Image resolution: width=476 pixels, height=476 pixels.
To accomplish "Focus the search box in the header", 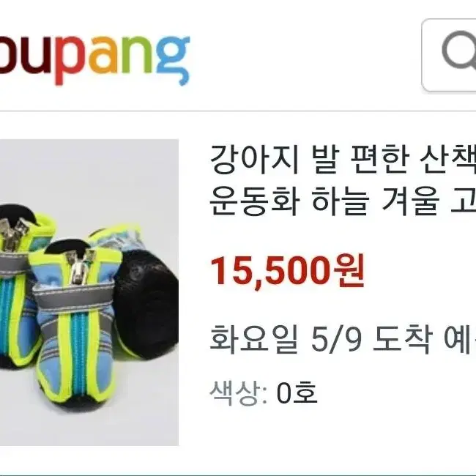I will (449, 55).
